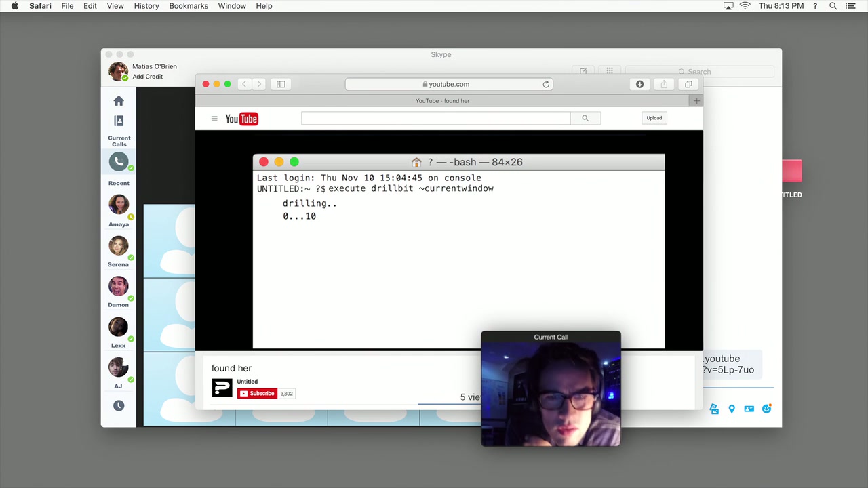Focus the YouTube search box
This screenshot has width=868, height=488.
click(x=436, y=118)
